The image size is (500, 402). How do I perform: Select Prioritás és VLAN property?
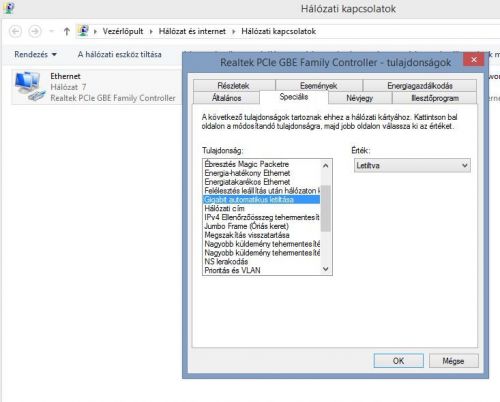pyautogui.click(x=262, y=270)
